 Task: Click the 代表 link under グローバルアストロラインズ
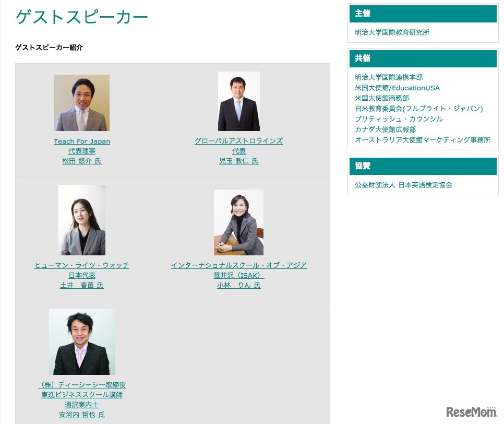[x=239, y=151]
